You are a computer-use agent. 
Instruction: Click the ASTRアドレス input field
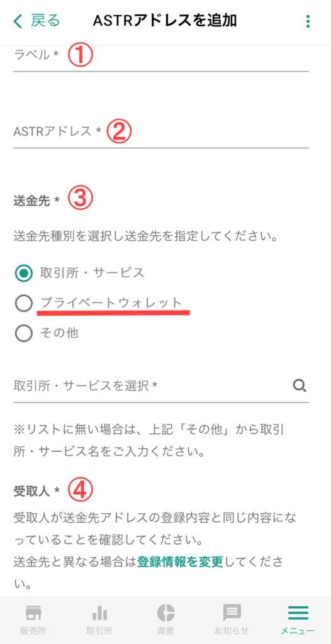coord(160,132)
